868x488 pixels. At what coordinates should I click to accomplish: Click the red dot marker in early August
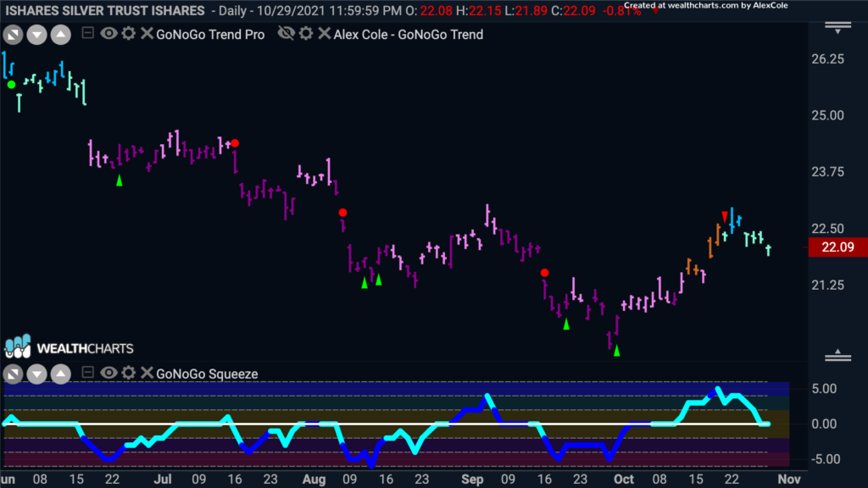click(x=342, y=213)
